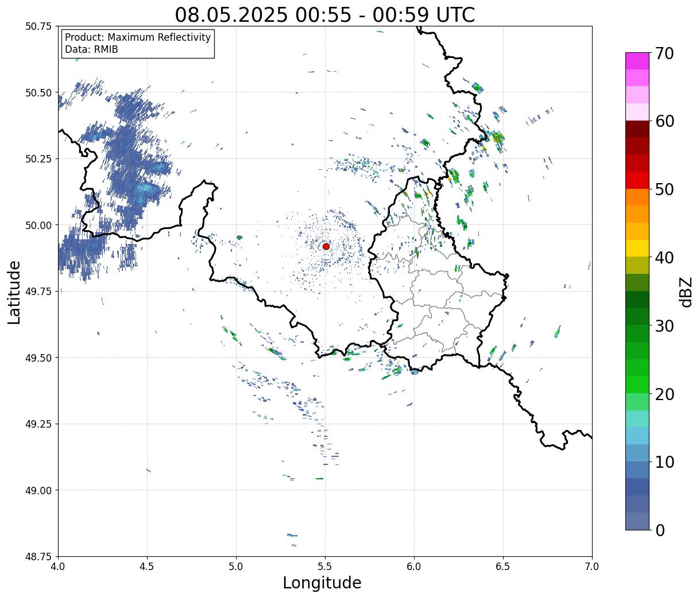Click the colorbar tick label 50

tap(664, 189)
